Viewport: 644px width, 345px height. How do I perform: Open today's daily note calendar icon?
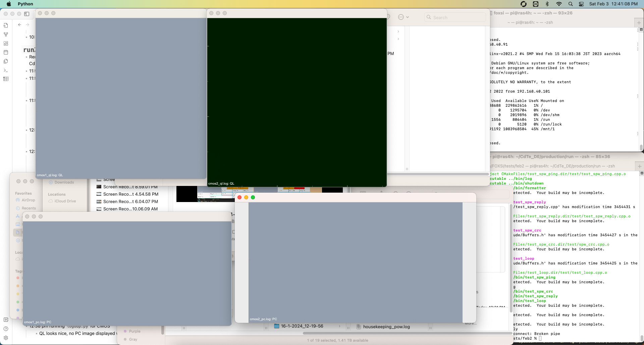(6, 52)
